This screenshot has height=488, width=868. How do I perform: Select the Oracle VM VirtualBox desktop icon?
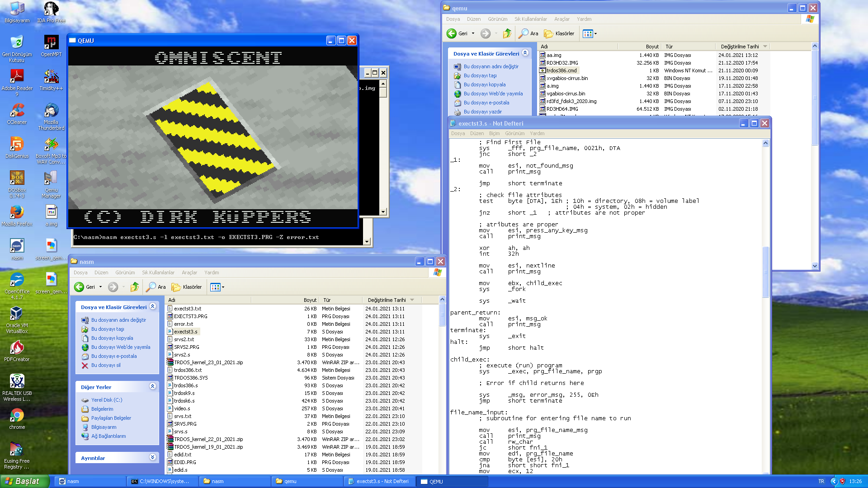pos(17,320)
